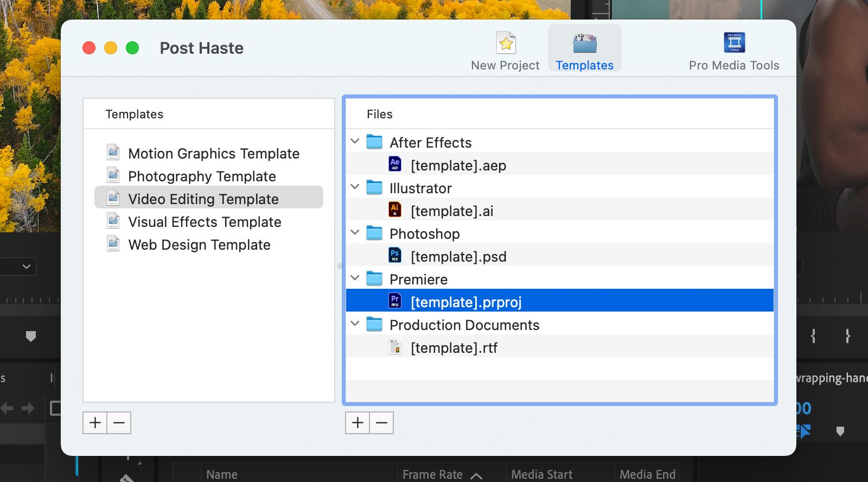Open the New Project star icon
The image size is (868, 482).
pos(506,43)
